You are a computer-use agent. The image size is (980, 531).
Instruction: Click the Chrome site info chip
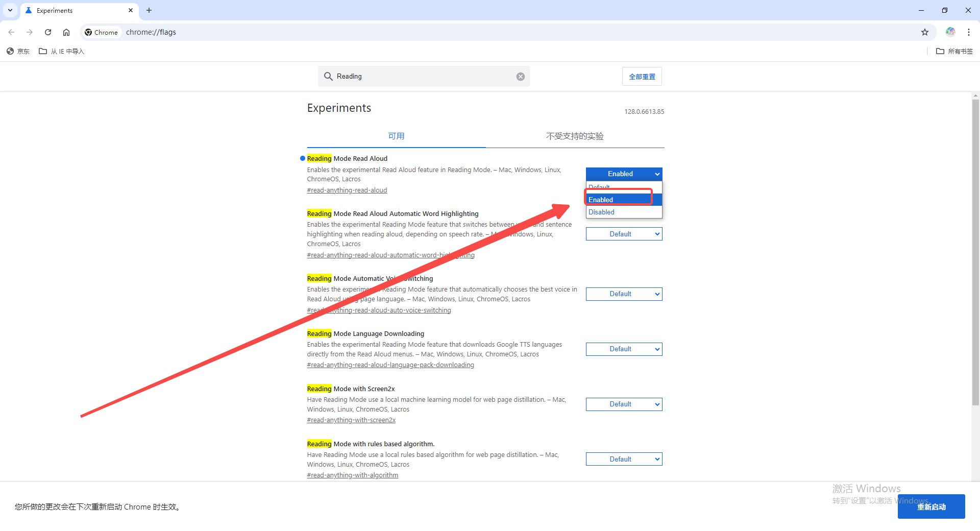click(102, 32)
